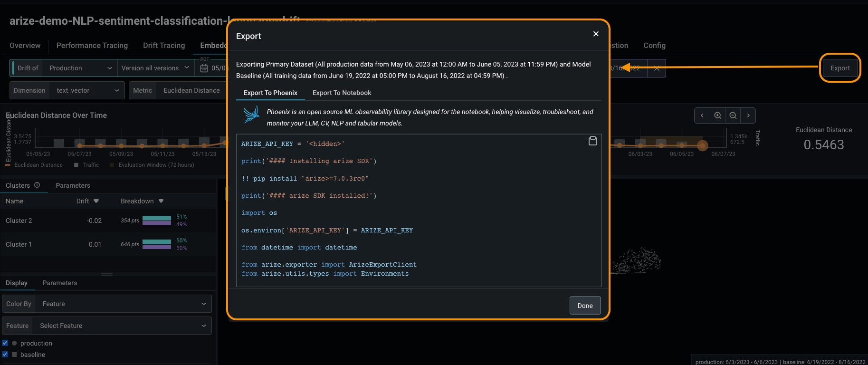Click the Clusters info icon
This screenshot has width=868, height=365.
coord(37,185)
